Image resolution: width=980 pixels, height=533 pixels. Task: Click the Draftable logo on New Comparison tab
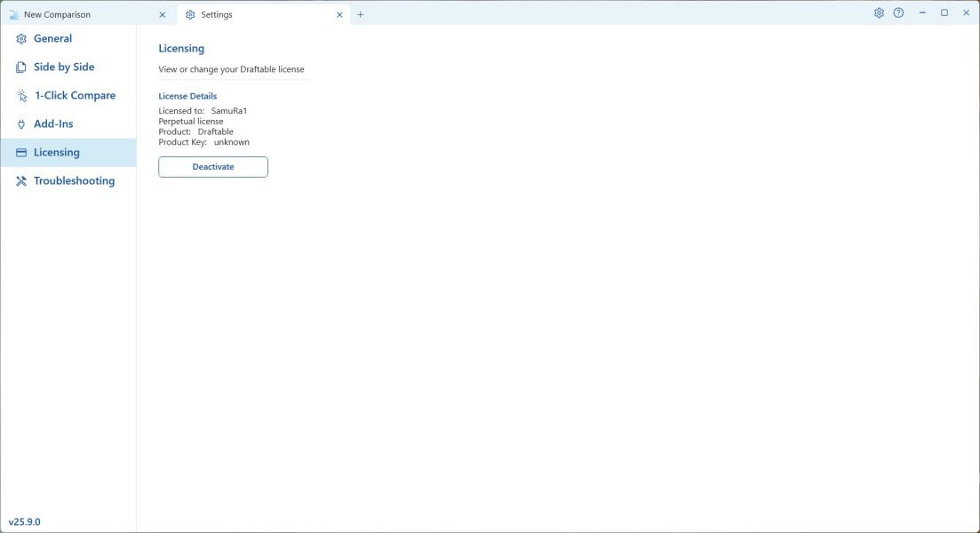click(x=13, y=15)
